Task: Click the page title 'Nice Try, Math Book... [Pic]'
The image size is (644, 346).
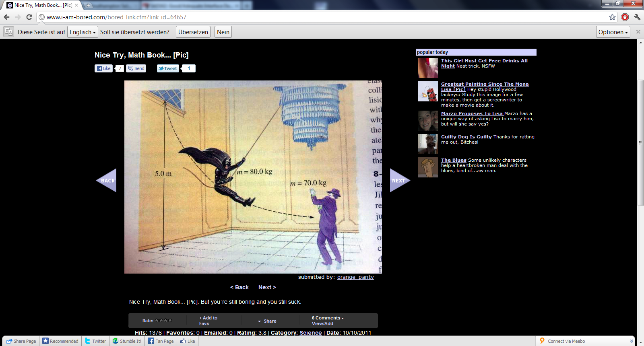Action: (x=142, y=55)
